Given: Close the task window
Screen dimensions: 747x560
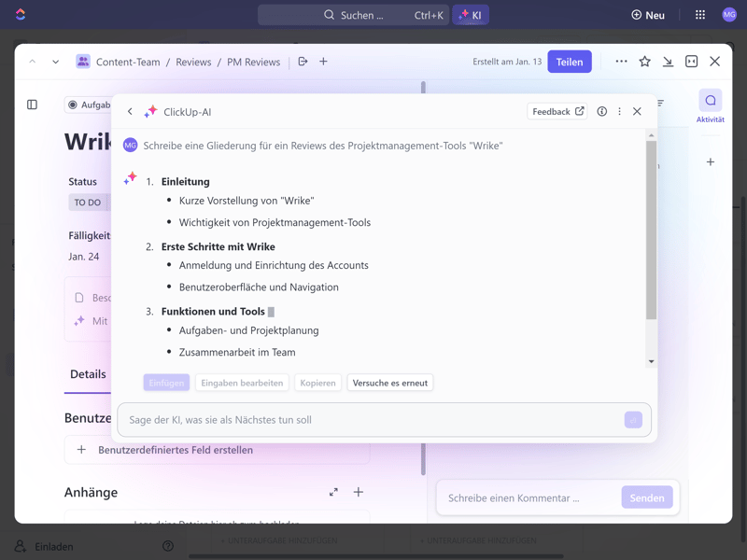Looking at the screenshot, I should click(714, 62).
